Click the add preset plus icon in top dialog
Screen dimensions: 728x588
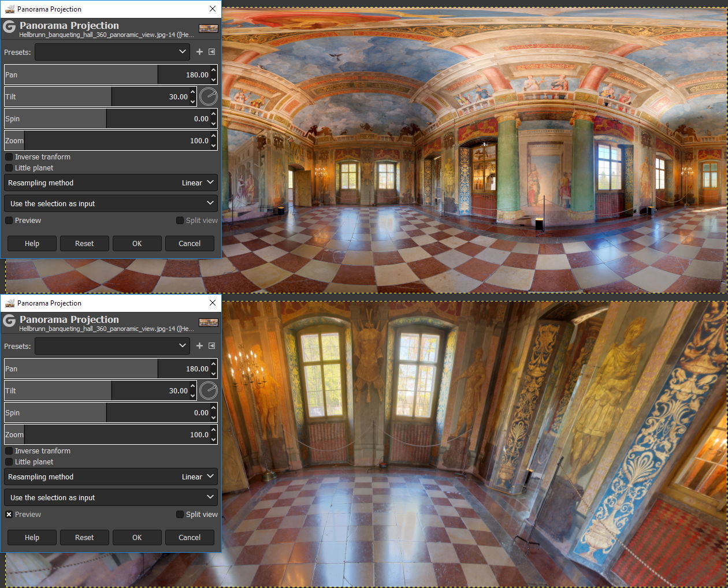tap(199, 52)
